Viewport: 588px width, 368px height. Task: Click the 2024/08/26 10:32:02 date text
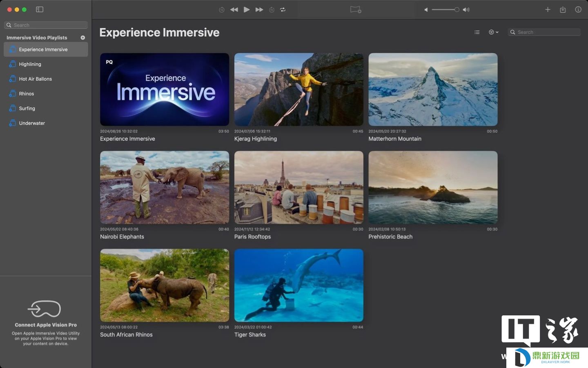pyautogui.click(x=119, y=131)
